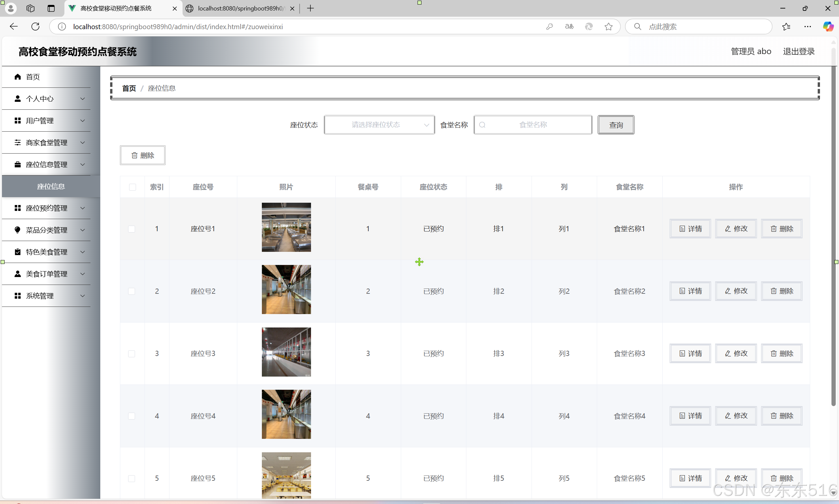
Task: Click 退出登录 link in header
Action: click(x=799, y=51)
